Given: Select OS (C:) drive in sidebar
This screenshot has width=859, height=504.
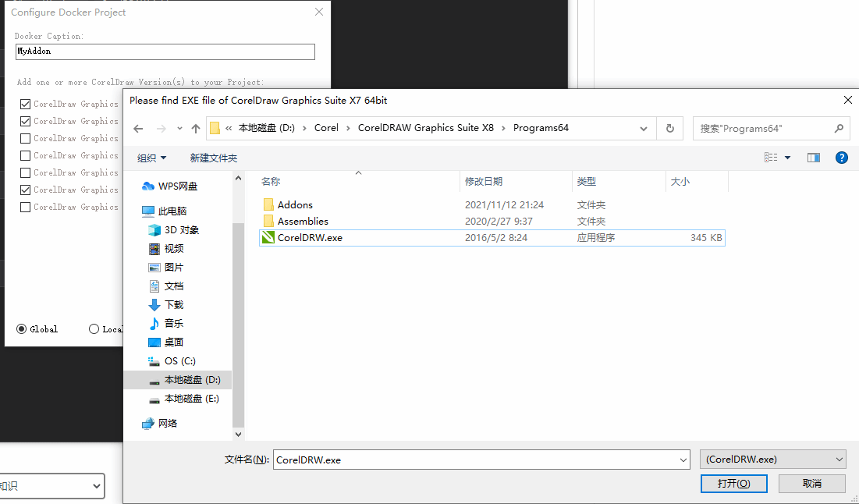Looking at the screenshot, I should pyautogui.click(x=179, y=361).
